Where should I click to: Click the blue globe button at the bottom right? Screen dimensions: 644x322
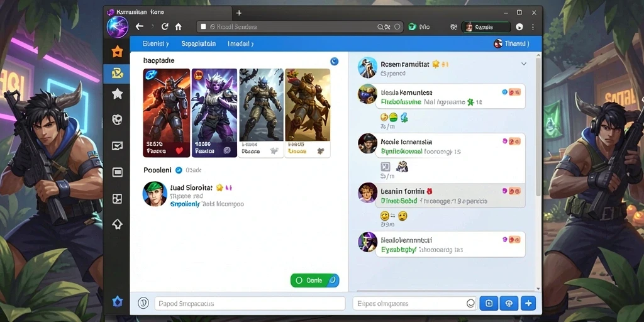pos(509,304)
